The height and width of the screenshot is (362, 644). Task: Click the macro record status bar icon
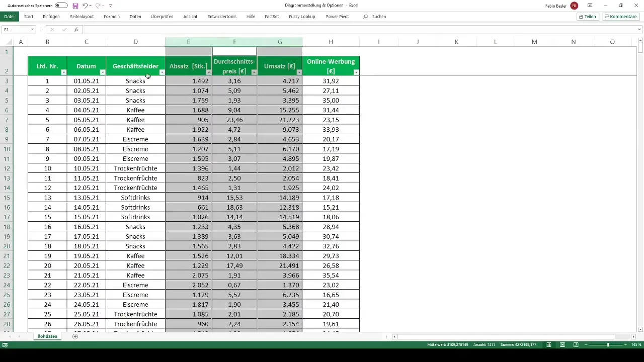(x=5, y=345)
